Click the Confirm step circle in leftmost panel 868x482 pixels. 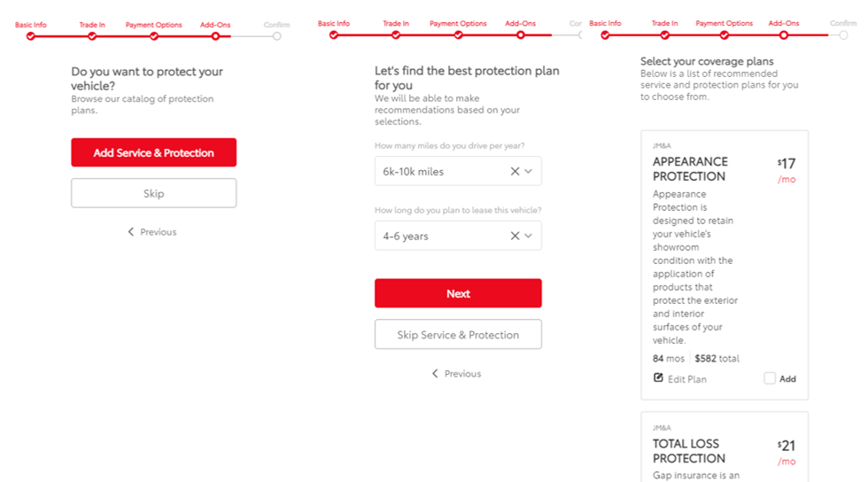pos(277,36)
